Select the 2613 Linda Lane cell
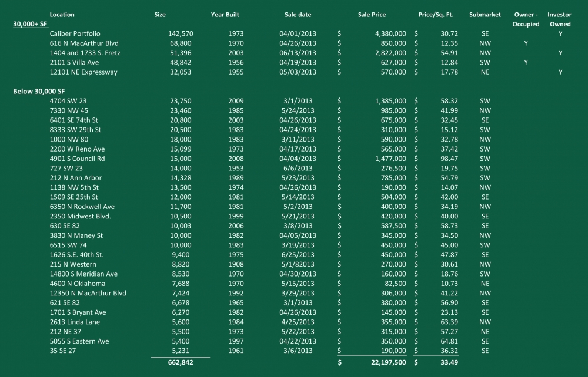Image resolution: width=588 pixels, height=377 pixels. coord(75,322)
